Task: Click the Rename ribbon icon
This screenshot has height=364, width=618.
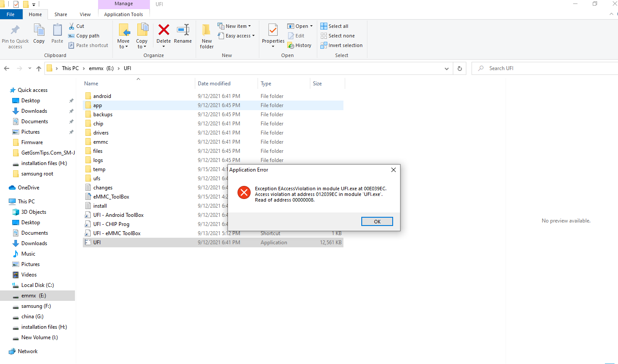Action: (183, 30)
